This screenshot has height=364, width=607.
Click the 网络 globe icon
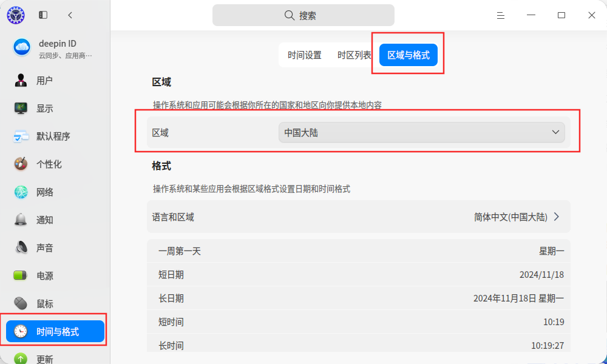coord(21,192)
